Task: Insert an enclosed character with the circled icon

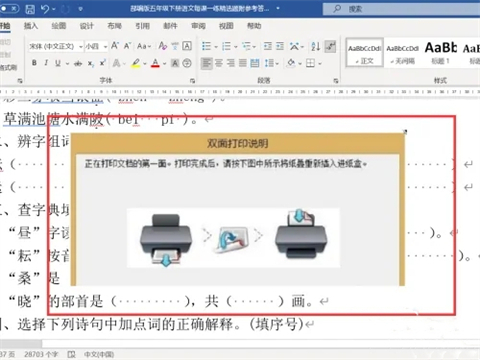Action: point(187,63)
